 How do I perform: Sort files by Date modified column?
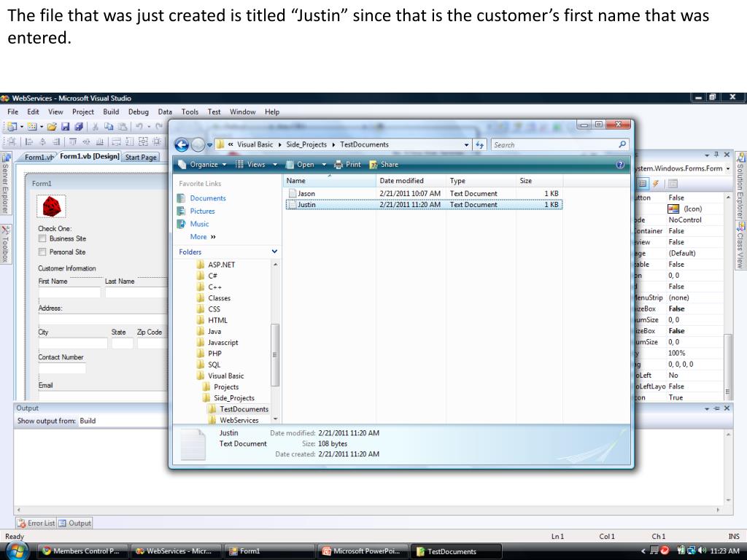point(411,181)
